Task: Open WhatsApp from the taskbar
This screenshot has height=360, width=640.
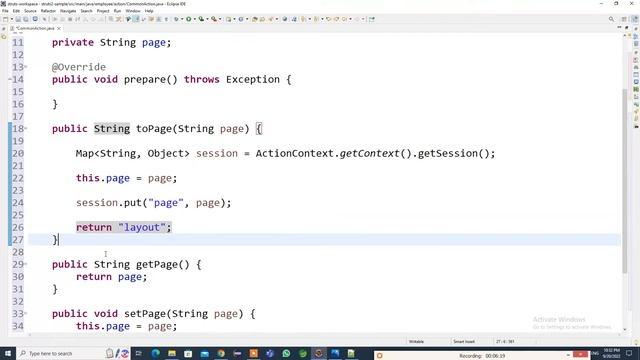Action: 286,353
